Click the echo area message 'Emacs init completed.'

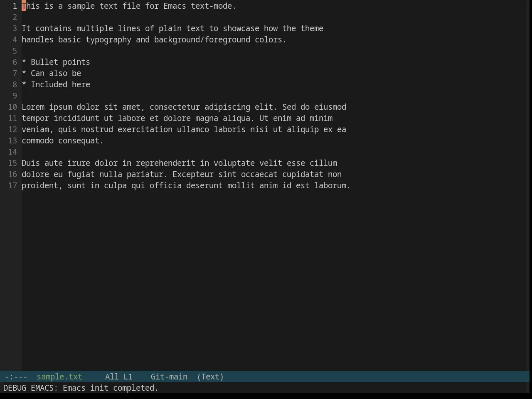pyautogui.click(x=111, y=388)
